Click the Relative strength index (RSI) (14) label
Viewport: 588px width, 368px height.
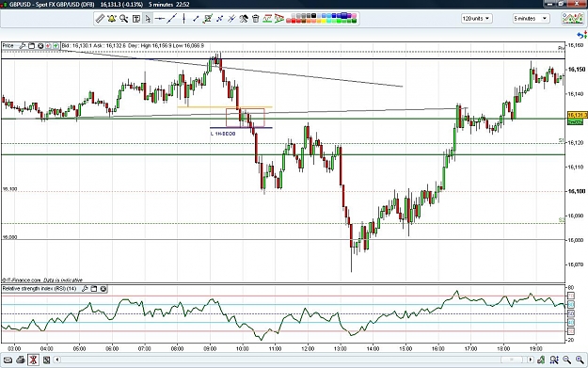(x=40, y=289)
